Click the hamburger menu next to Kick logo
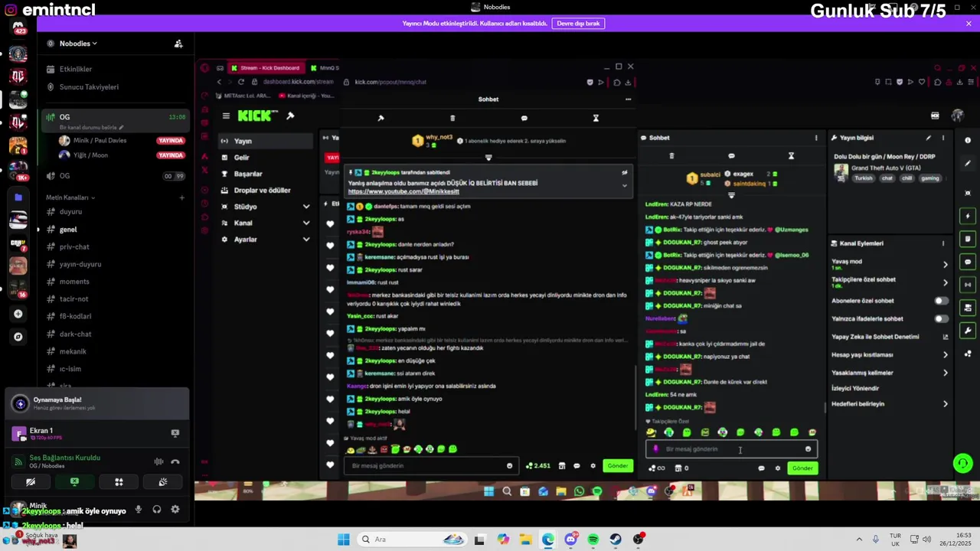 pyautogui.click(x=226, y=116)
